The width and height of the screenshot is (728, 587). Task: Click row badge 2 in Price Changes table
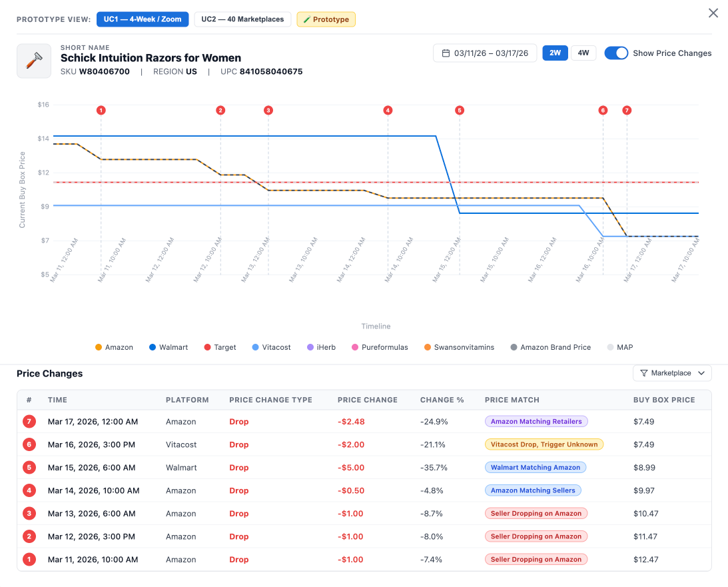coord(29,536)
